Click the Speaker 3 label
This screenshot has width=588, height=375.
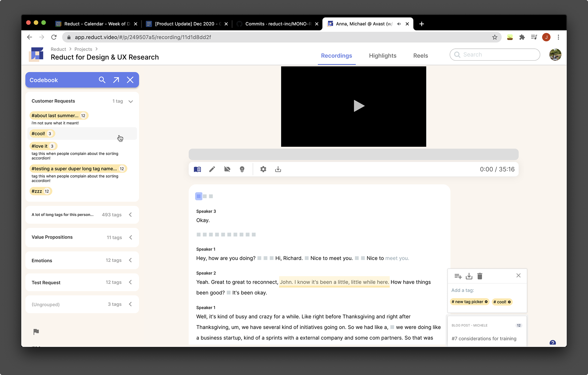(x=206, y=211)
